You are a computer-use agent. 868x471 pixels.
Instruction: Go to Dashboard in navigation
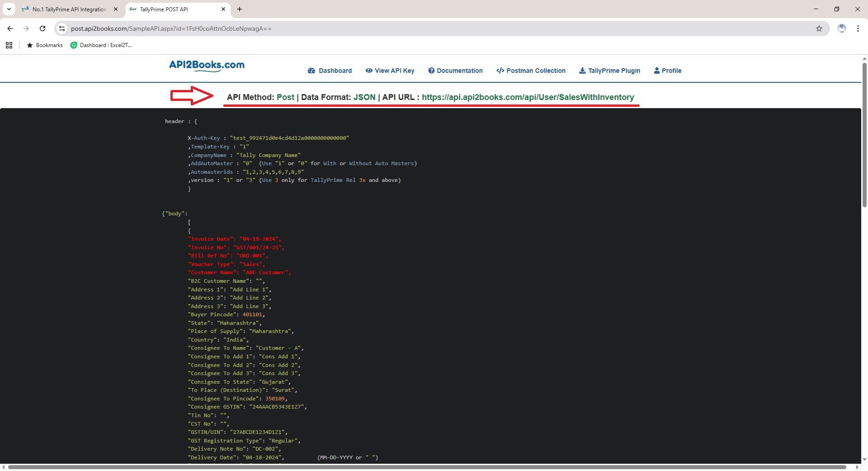[x=330, y=71]
